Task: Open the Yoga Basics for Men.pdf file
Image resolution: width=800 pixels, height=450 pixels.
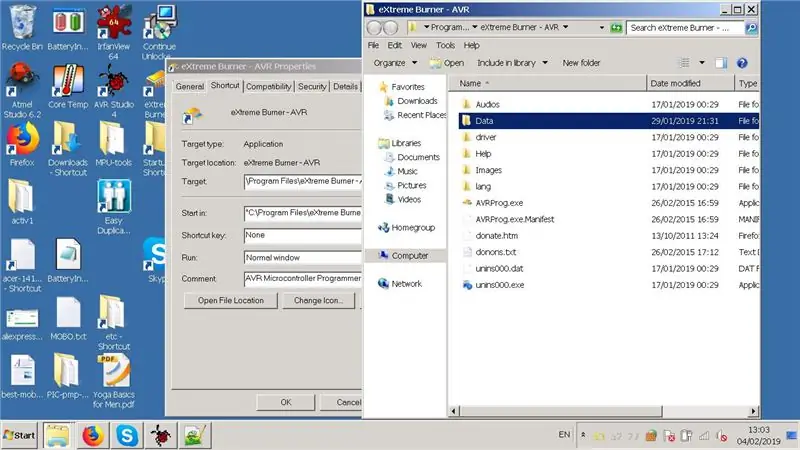Action: coord(113,381)
